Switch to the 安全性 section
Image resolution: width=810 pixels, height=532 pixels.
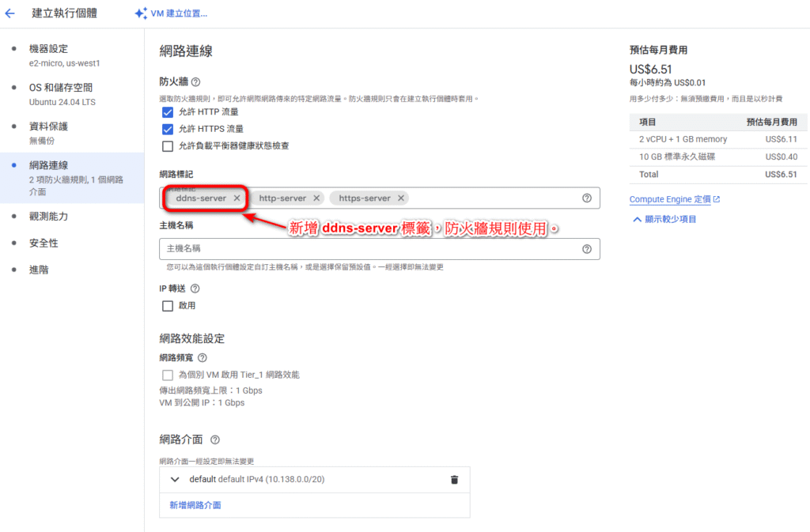point(44,243)
